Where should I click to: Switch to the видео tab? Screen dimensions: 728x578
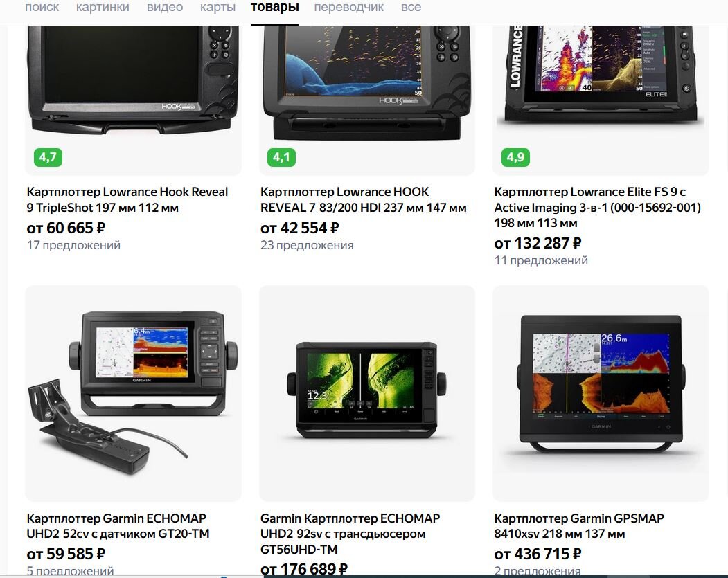pos(165,8)
